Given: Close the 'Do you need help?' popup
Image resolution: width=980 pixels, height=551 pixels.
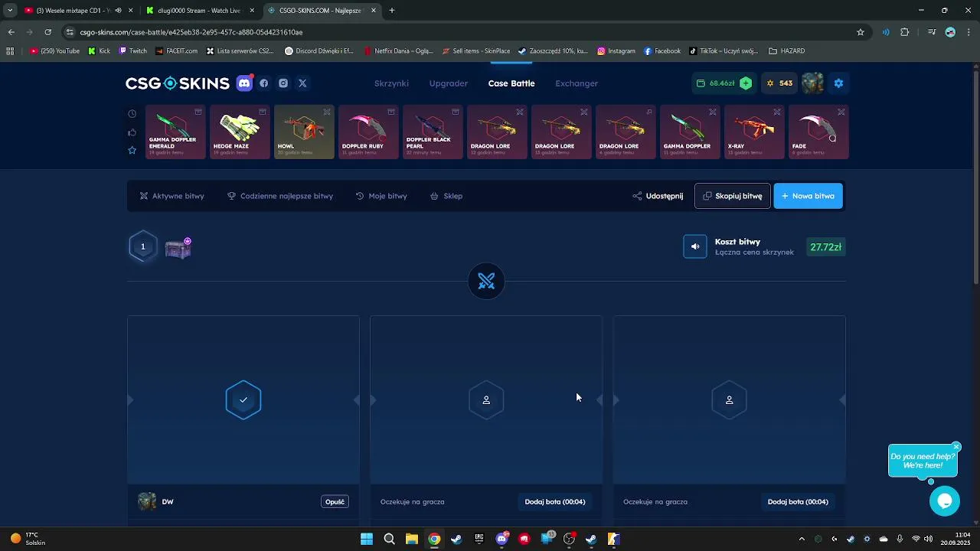Looking at the screenshot, I should coord(956,446).
